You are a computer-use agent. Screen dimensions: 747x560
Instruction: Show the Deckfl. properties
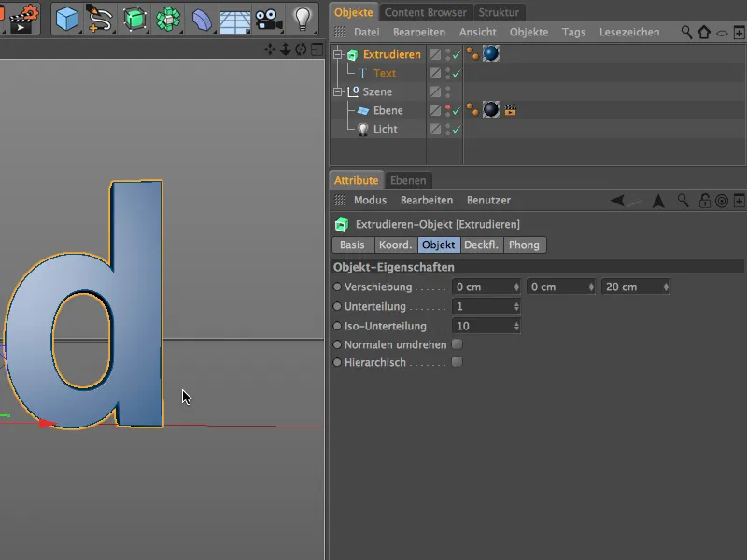(x=482, y=245)
